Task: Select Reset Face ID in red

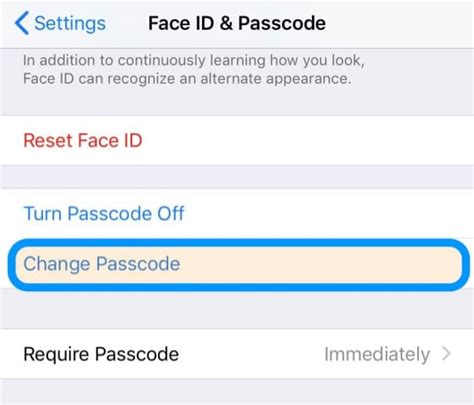Action: coord(83,140)
